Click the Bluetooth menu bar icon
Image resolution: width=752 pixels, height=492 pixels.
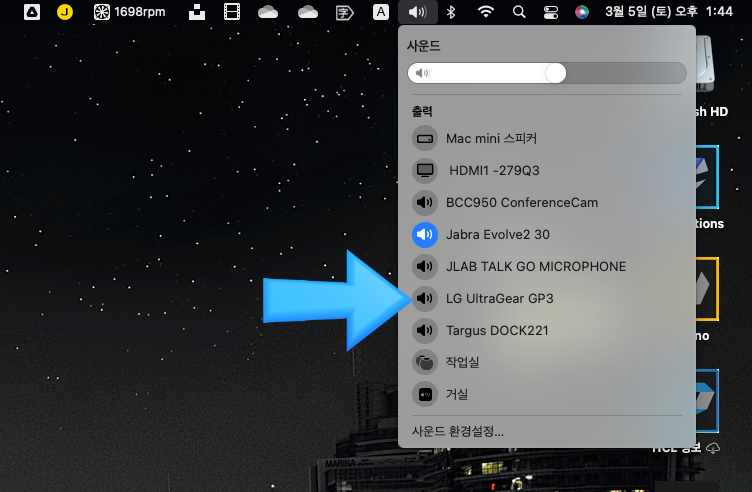coord(450,12)
